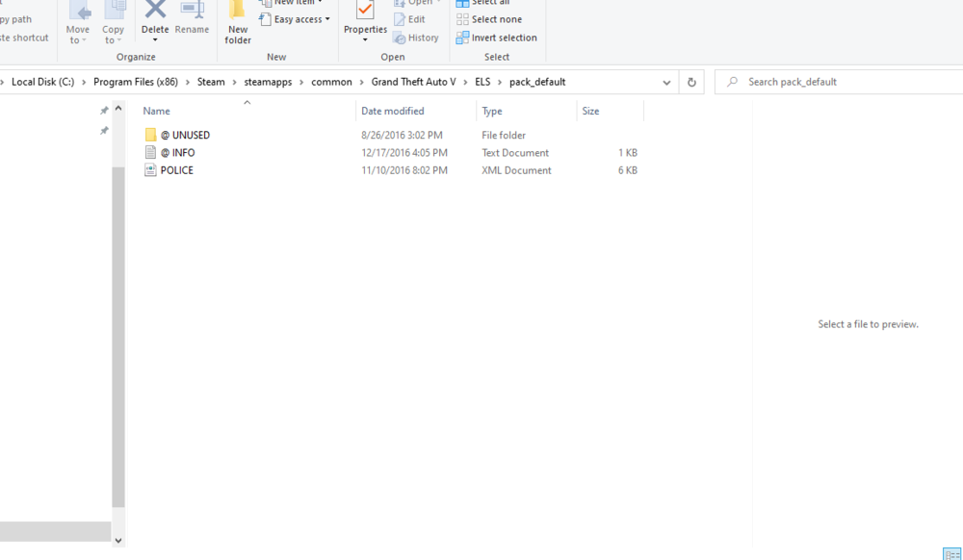This screenshot has width=963, height=560.
Task: Toggle the upper pin in the preview pane
Action: tap(103, 110)
